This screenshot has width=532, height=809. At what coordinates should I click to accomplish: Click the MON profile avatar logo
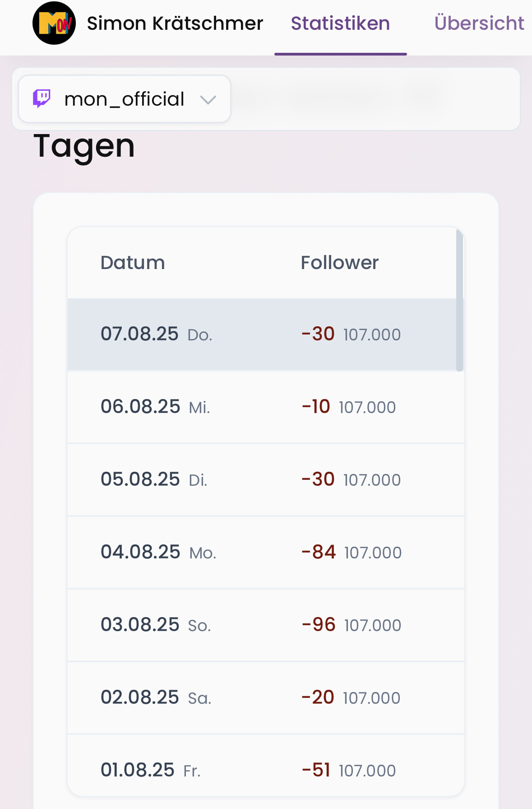tap(54, 23)
